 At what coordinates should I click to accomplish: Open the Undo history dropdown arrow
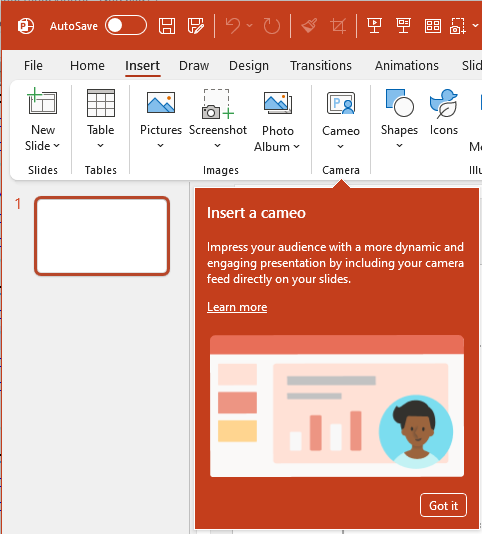250,26
